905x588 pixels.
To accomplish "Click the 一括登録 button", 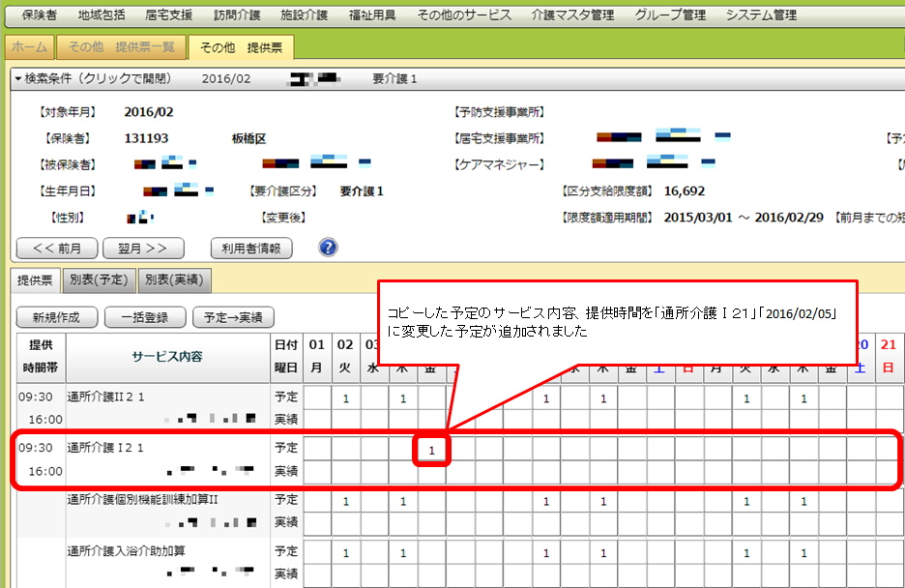I will coord(144,316).
